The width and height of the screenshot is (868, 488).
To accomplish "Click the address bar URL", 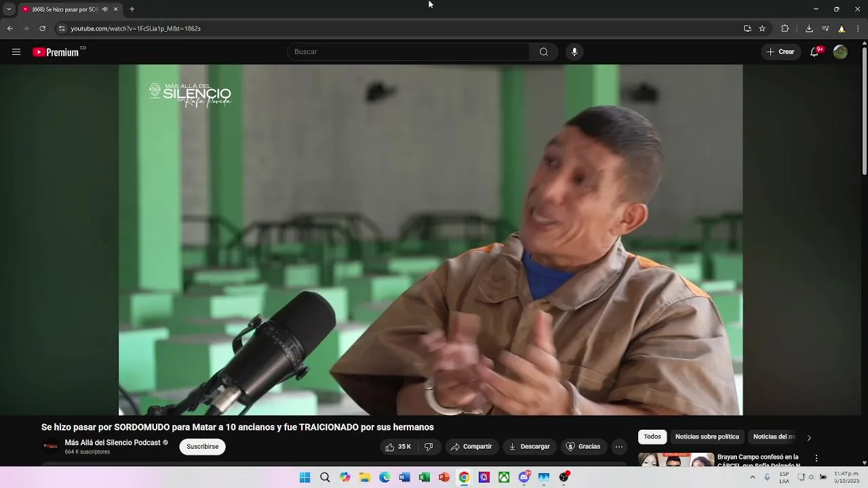I will click(x=136, y=28).
